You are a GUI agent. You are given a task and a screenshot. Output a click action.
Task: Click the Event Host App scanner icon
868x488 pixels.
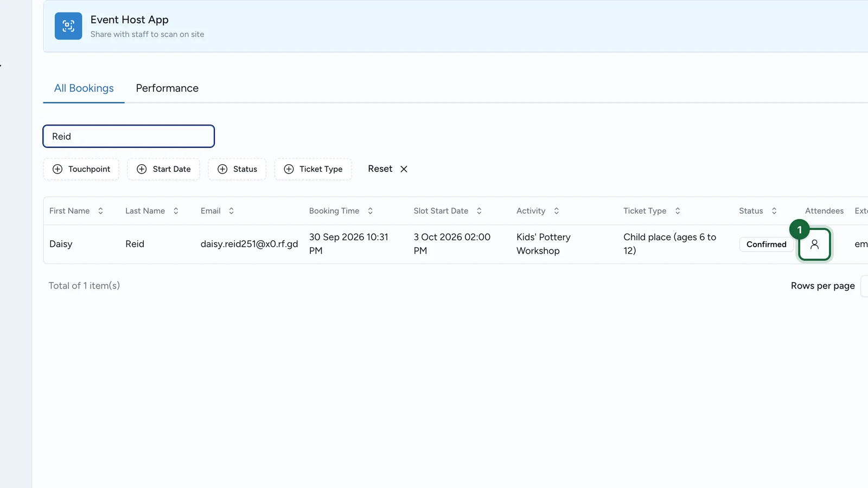pos(68,26)
